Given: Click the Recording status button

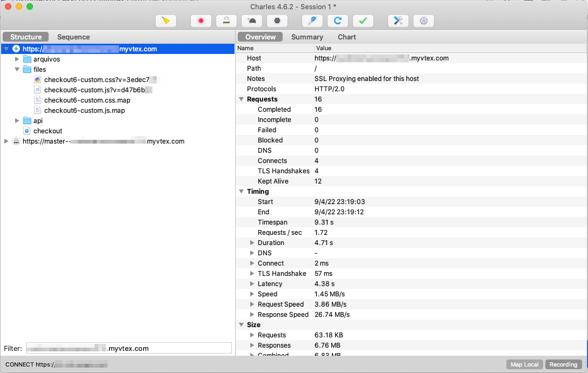Looking at the screenshot, I should pos(563,364).
